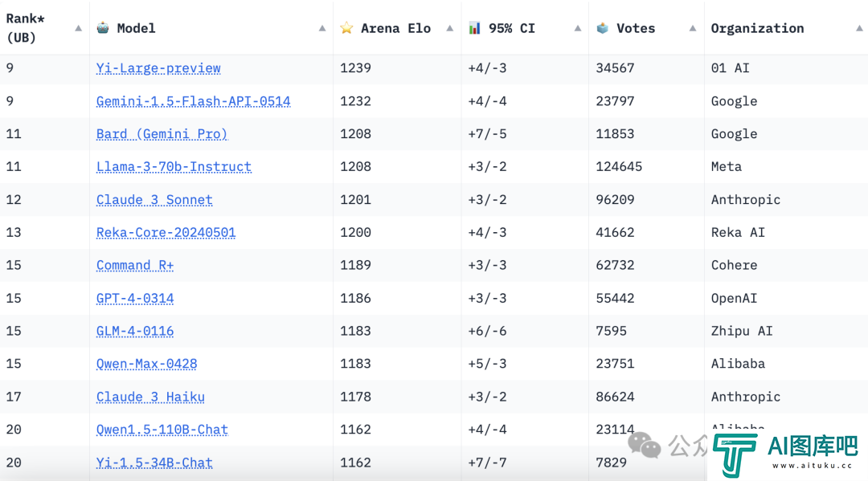
Task: Open the Qwen-Max-0428 model link
Action: point(147,364)
